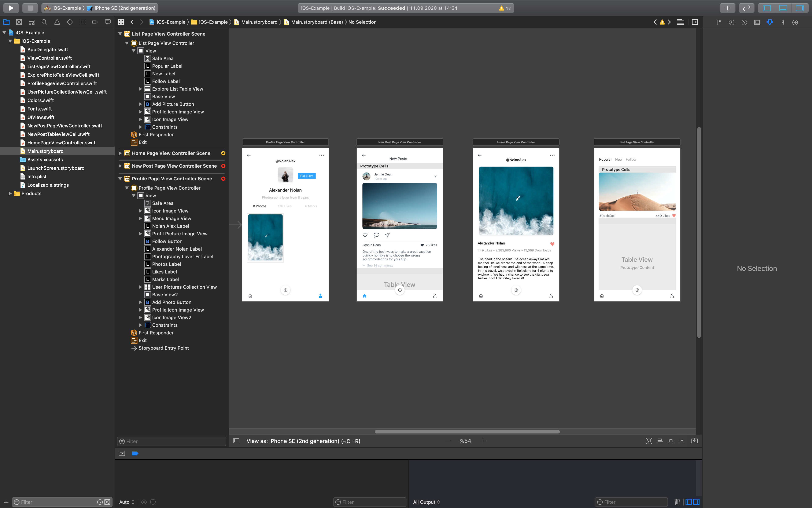Expand Explore List Table View
This screenshot has width=812, height=508.
pos(140,89)
